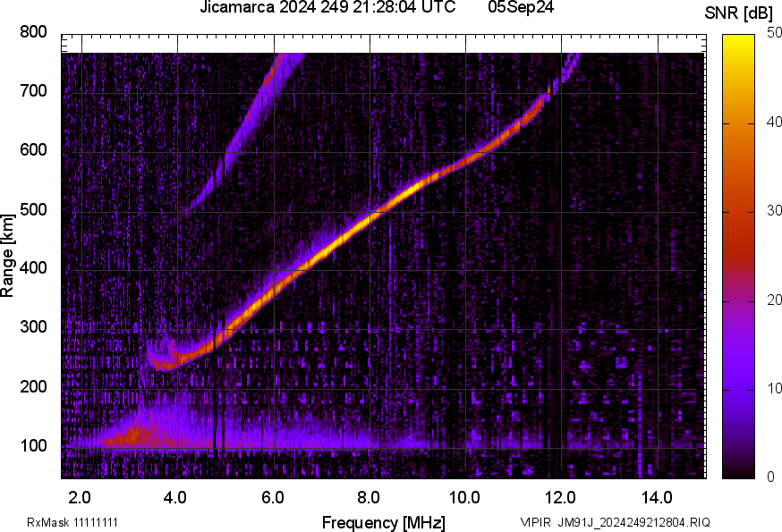Click the frequency tick label 6.0
The height and width of the screenshot is (532, 782).
pyautogui.click(x=273, y=498)
